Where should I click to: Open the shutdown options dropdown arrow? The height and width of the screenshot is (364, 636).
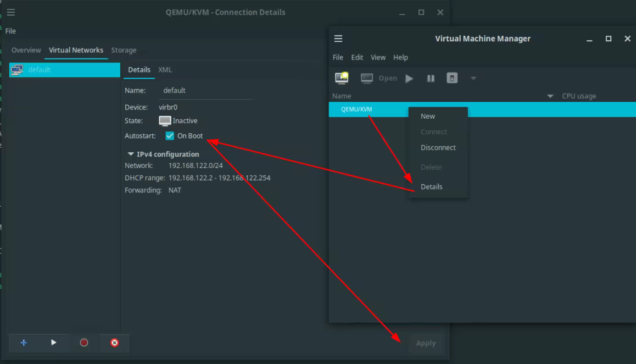click(x=474, y=78)
